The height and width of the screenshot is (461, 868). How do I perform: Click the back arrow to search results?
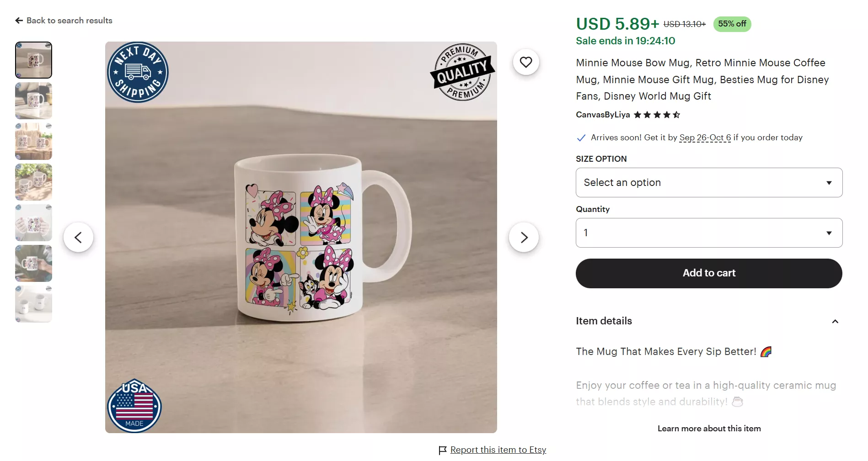click(x=19, y=21)
